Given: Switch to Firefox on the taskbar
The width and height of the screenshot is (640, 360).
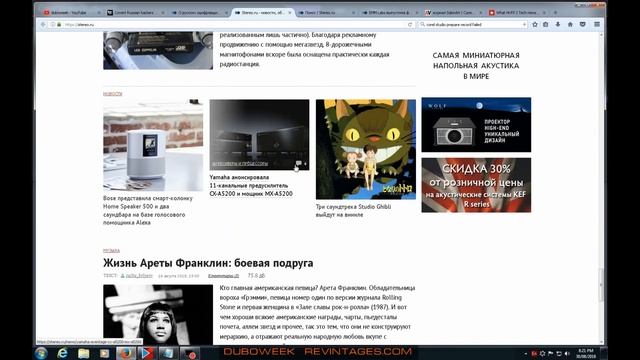Looking at the screenshot, I should (125, 353).
